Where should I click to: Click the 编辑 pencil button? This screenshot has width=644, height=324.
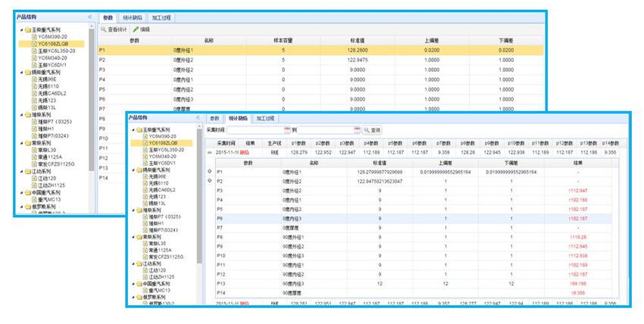142,29
